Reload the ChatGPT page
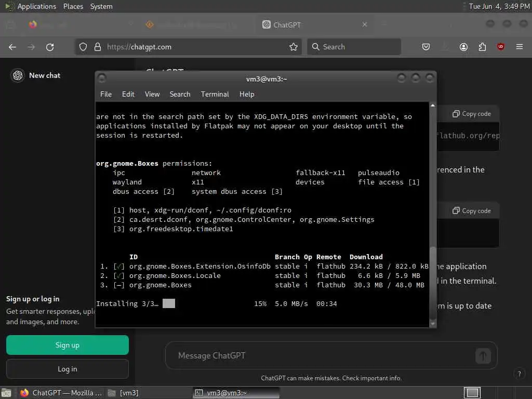 click(x=50, y=47)
